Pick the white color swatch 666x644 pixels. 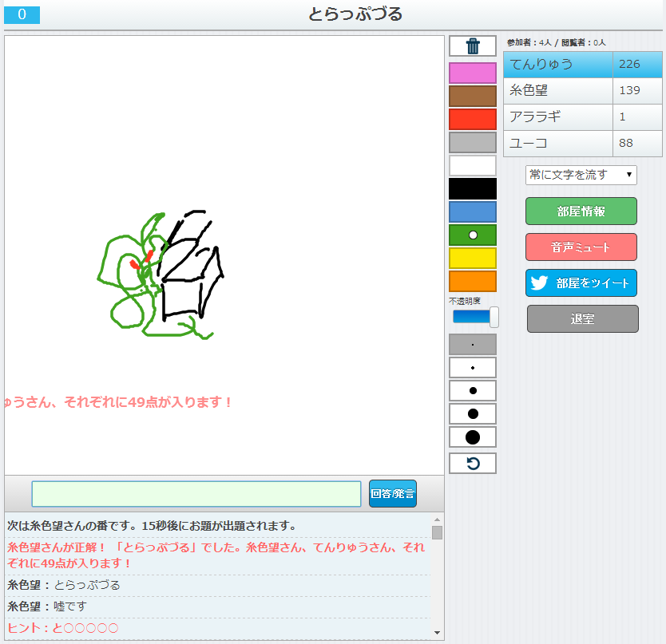tap(472, 165)
